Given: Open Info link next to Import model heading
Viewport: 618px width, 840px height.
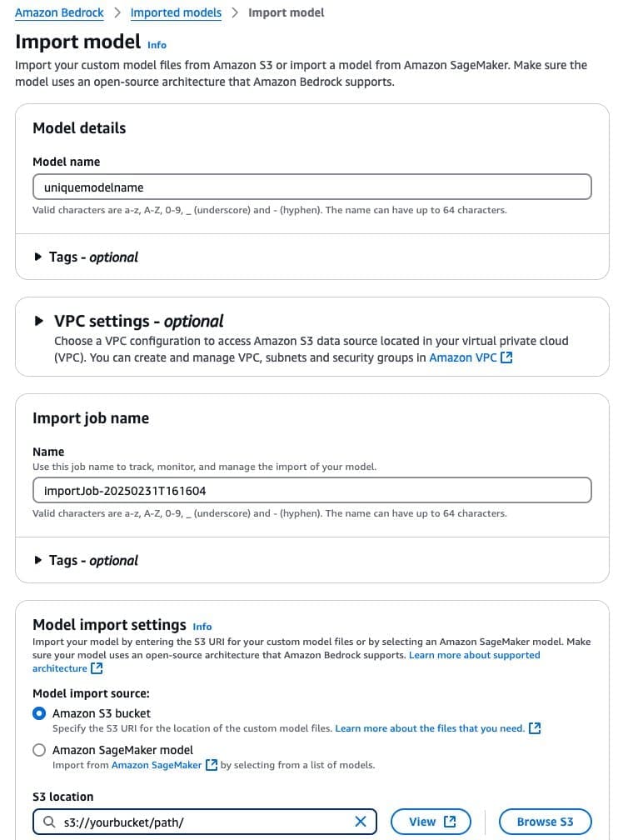Looking at the screenshot, I should pos(157,44).
